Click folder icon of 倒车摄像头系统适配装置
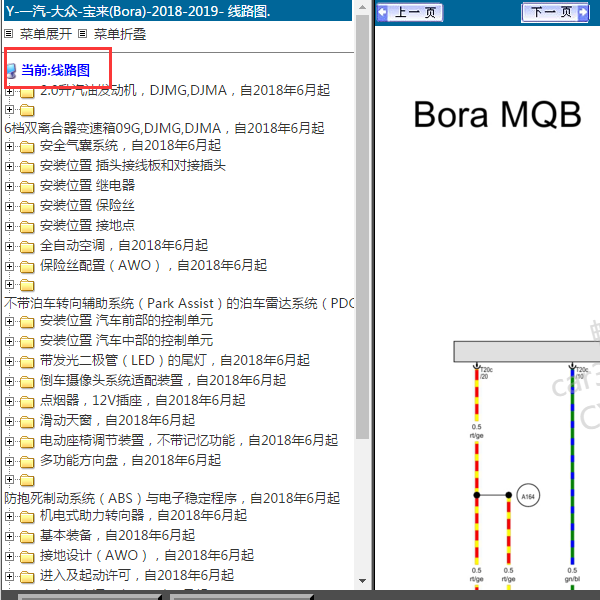The height and width of the screenshot is (600, 600). click(x=27, y=382)
